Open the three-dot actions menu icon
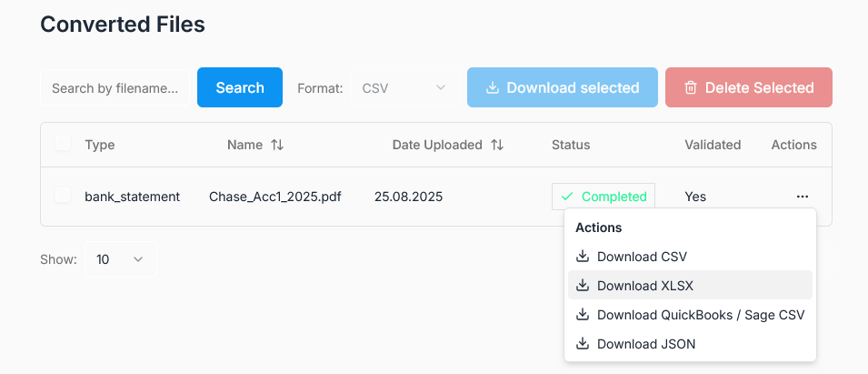 pyautogui.click(x=802, y=197)
